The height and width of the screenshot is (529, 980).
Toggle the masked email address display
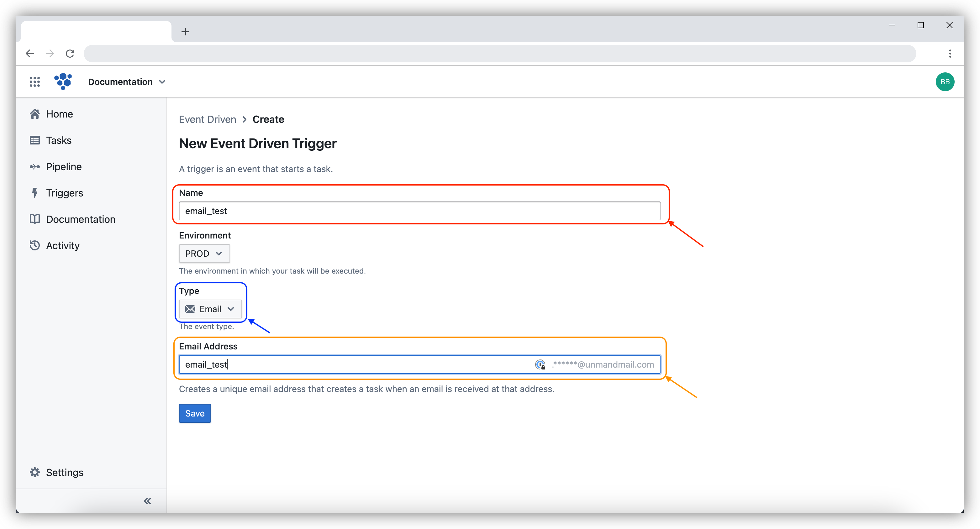(540, 364)
